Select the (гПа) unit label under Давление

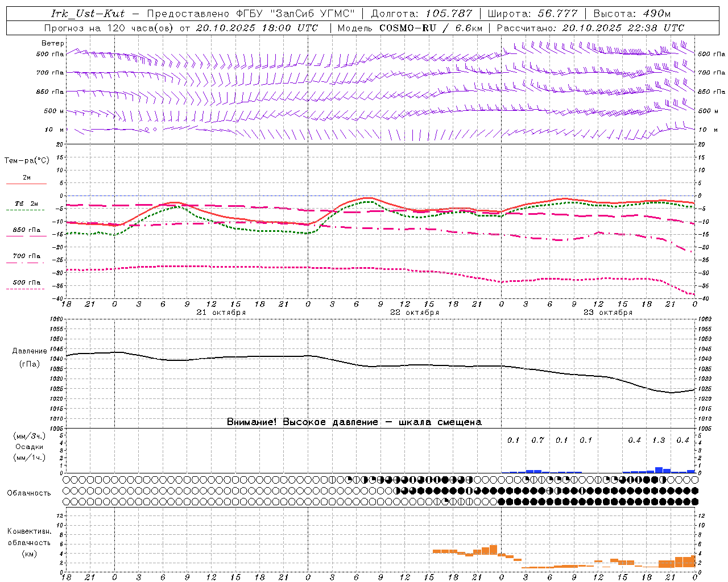click(x=30, y=364)
